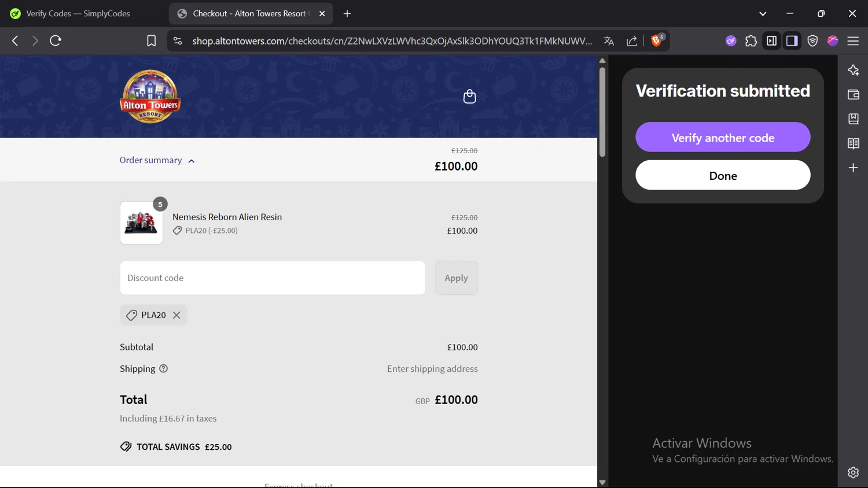Viewport: 868px width, 488px height.
Task: Click the 'PLA20 (-£25.00)' line text
Action: (211, 231)
